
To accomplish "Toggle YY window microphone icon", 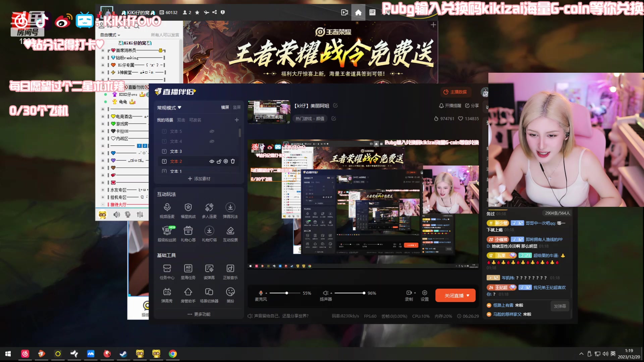I will coord(128,215).
